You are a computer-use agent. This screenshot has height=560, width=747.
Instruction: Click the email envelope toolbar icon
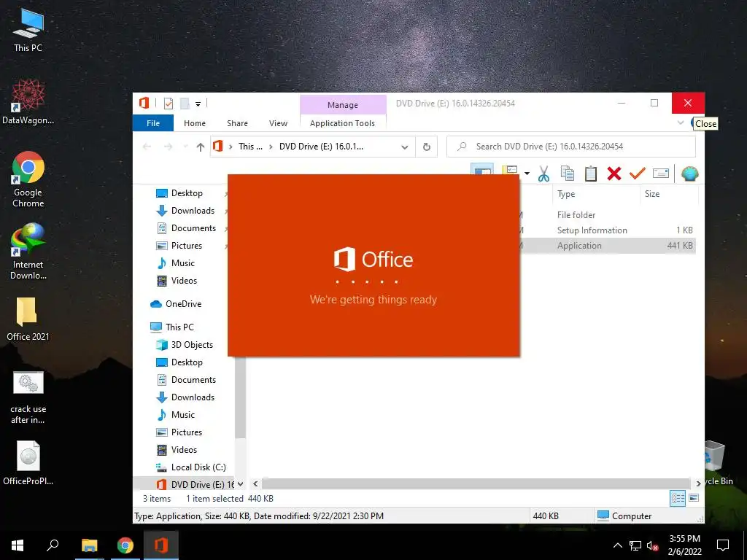(x=661, y=174)
